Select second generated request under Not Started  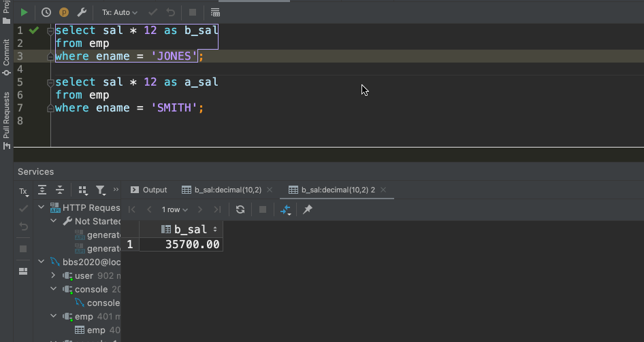click(x=98, y=248)
